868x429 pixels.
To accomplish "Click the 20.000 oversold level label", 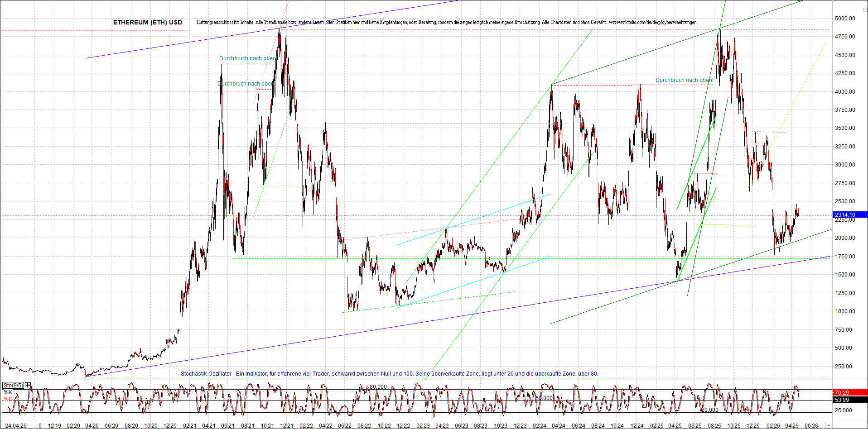I will 710,410.
